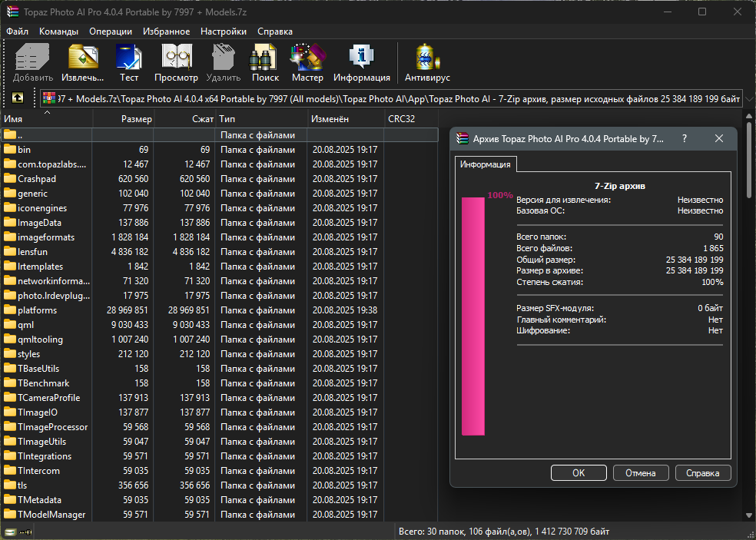
Task: Select the generic folder row
Action: pyautogui.click(x=219, y=194)
